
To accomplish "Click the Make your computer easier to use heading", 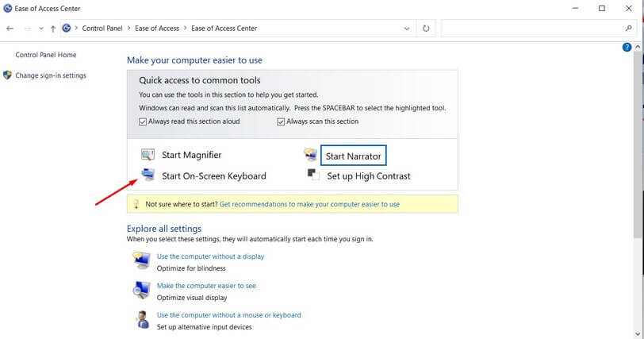I will (x=194, y=60).
